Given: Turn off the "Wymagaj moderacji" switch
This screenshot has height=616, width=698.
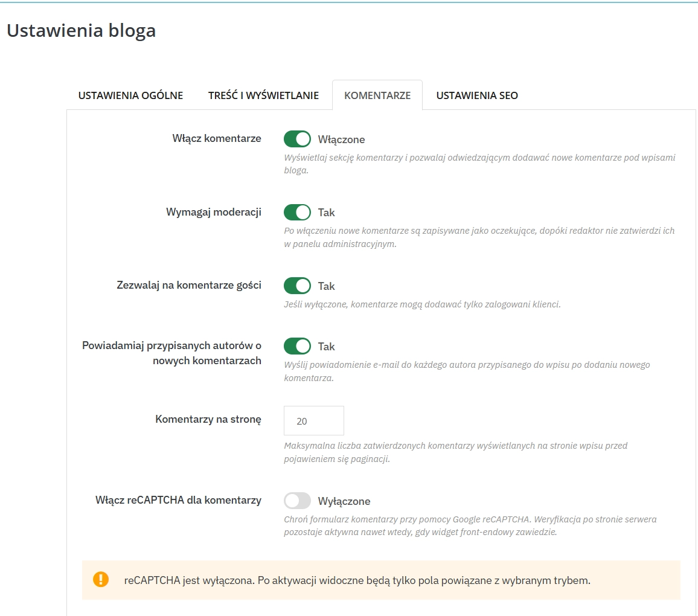Looking at the screenshot, I should (x=297, y=212).
